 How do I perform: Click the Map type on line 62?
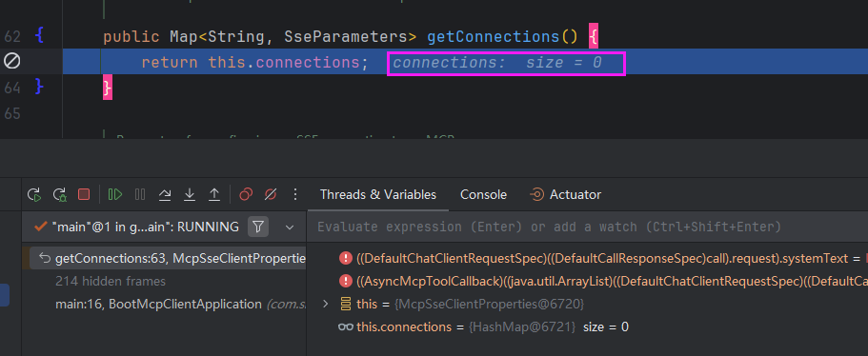click(x=183, y=37)
